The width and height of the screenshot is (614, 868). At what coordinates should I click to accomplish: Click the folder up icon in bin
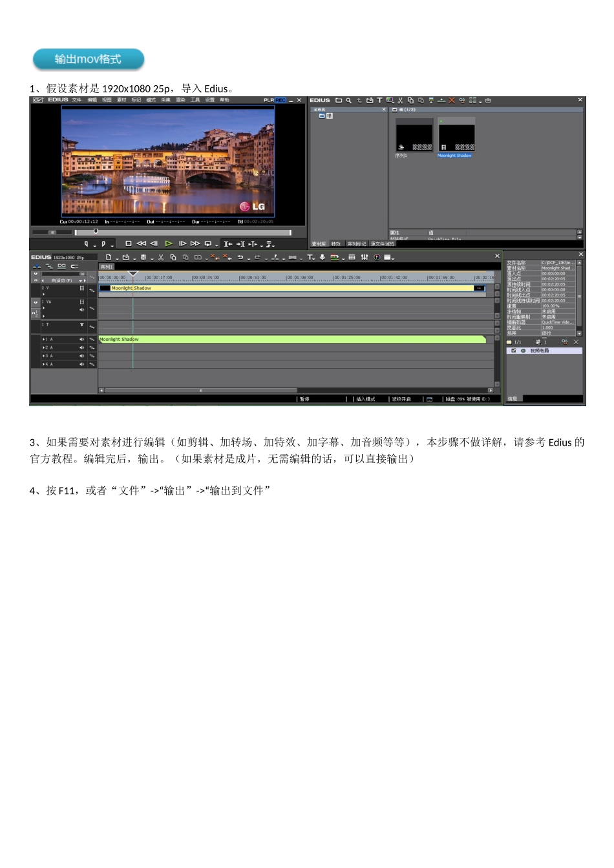pyautogui.click(x=359, y=101)
